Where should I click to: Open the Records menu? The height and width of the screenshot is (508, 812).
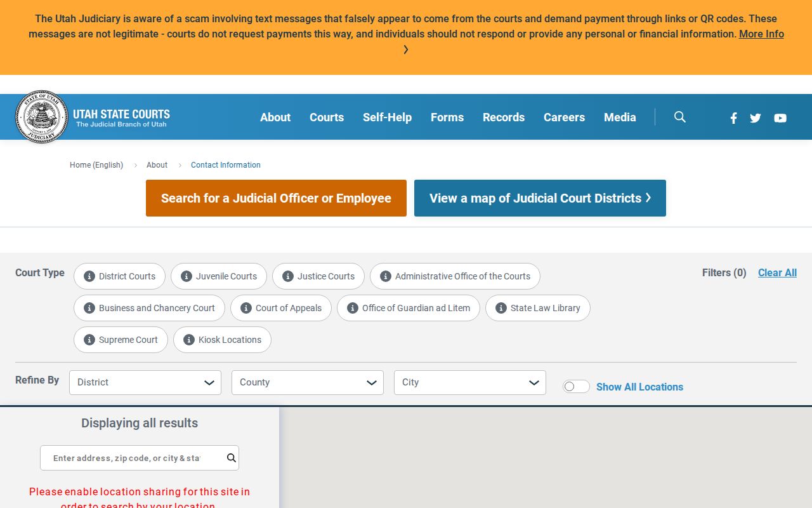pyautogui.click(x=504, y=117)
